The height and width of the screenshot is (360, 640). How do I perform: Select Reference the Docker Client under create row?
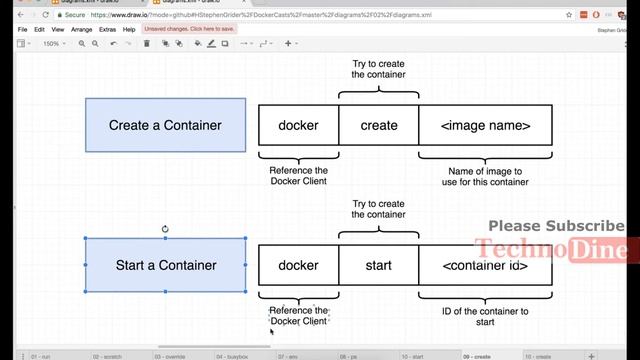click(x=298, y=176)
